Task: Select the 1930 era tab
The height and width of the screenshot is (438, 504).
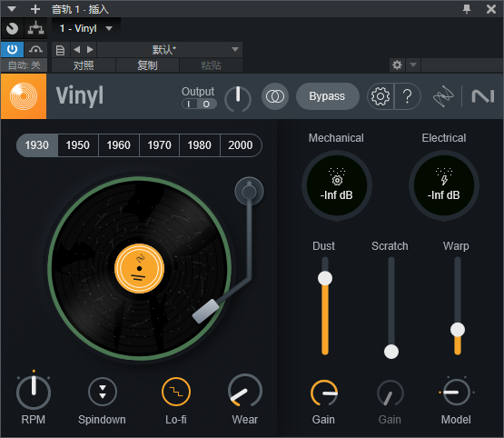Action: (37, 145)
